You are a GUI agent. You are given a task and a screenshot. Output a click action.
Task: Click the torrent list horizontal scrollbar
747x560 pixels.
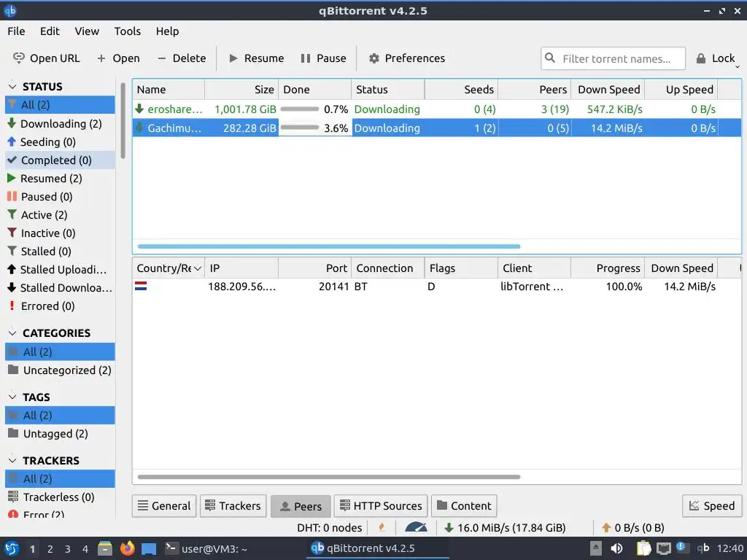coord(329,246)
